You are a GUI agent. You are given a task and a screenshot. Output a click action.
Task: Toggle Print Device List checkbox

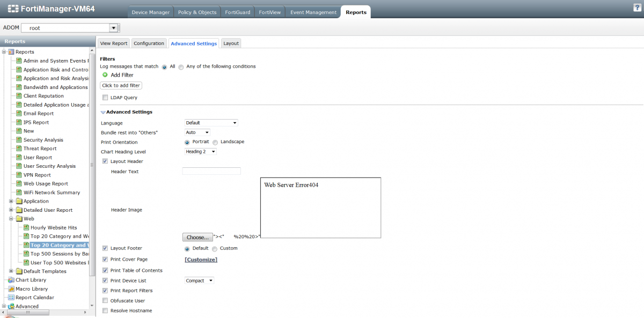coord(105,280)
